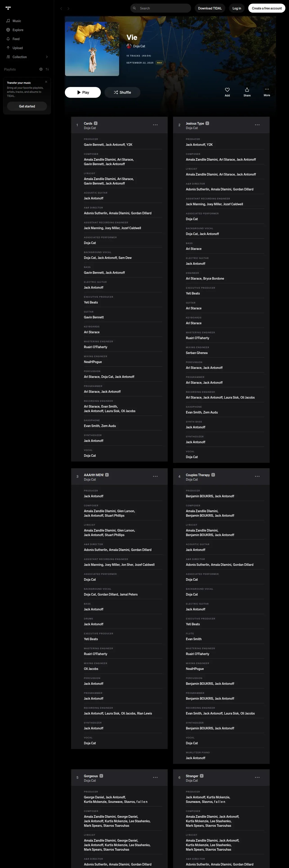This screenshot has width=289, height=868.
Task: Open options menu for AAAHH MEN!
Action: tap(156, 476)
